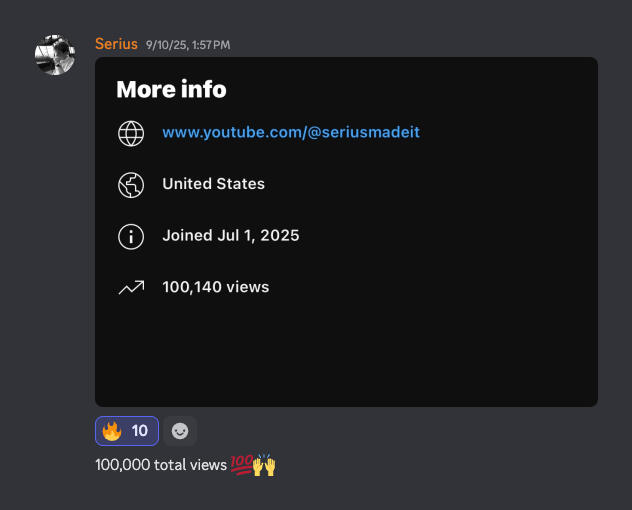Click the "United States" text

pos(213,184)
